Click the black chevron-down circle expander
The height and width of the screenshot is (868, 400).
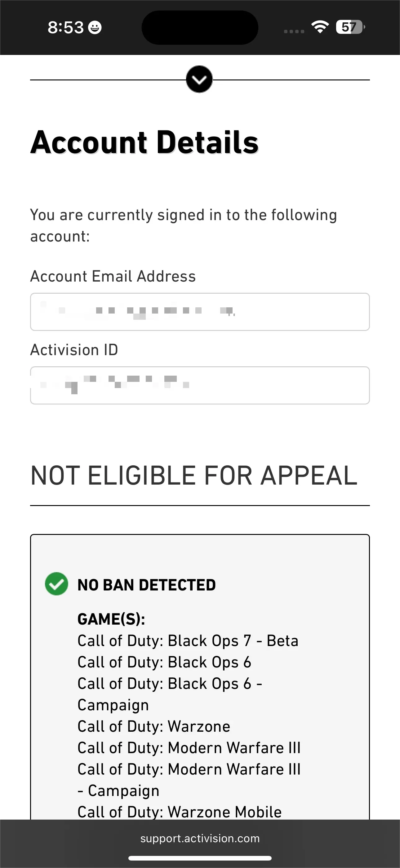[199, 79]
